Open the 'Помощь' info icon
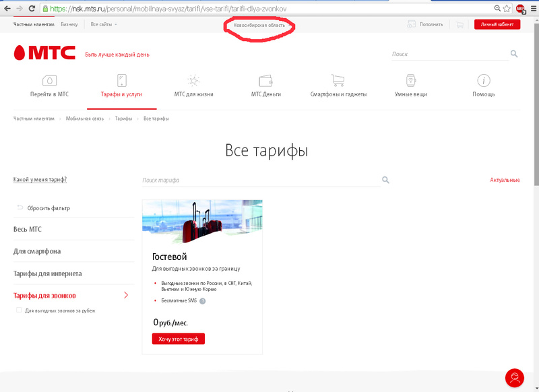This screenshot has height=392, width=539. pyautogui.click(x=483, y=81)
